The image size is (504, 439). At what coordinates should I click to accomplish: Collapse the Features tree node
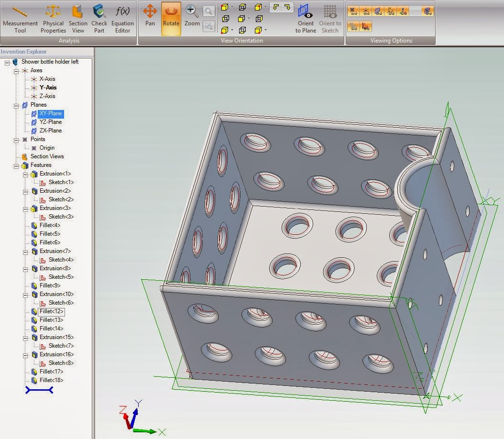point(16,165)
